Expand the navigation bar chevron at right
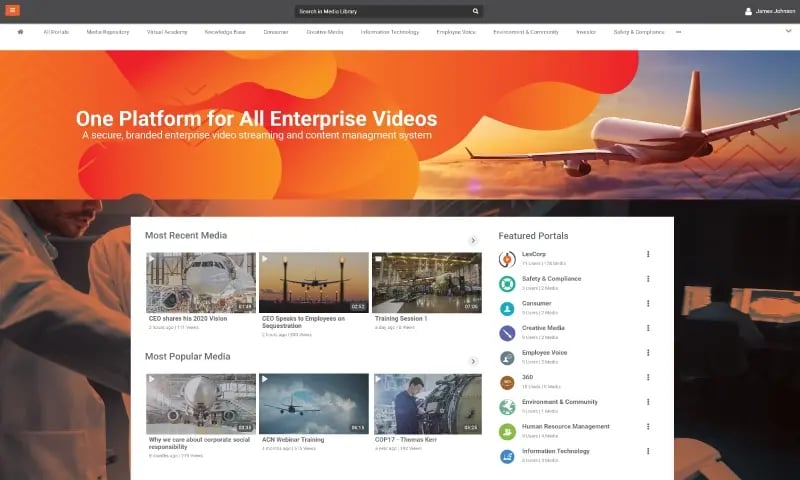The image size is (800, 480). [787, 32]
